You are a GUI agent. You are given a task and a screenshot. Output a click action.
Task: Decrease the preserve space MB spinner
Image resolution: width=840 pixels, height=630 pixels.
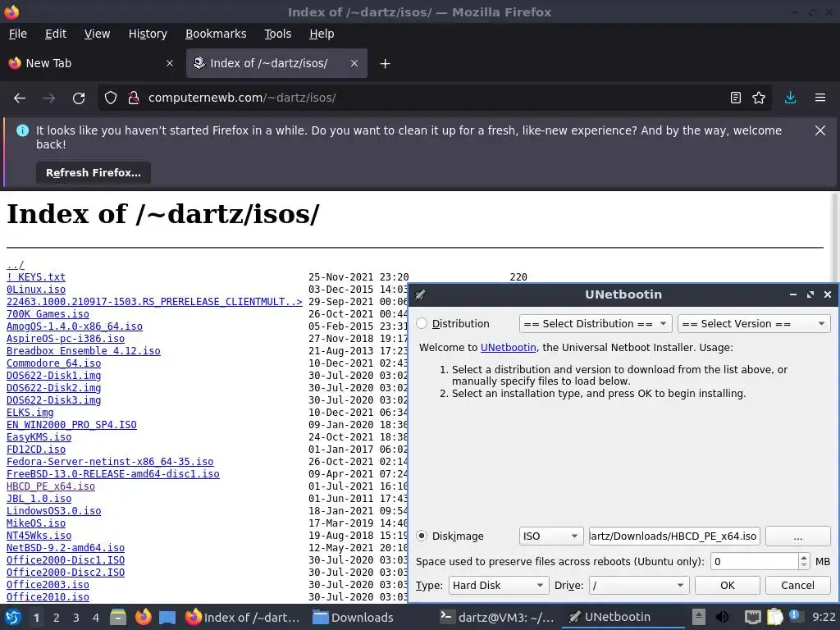803,566
